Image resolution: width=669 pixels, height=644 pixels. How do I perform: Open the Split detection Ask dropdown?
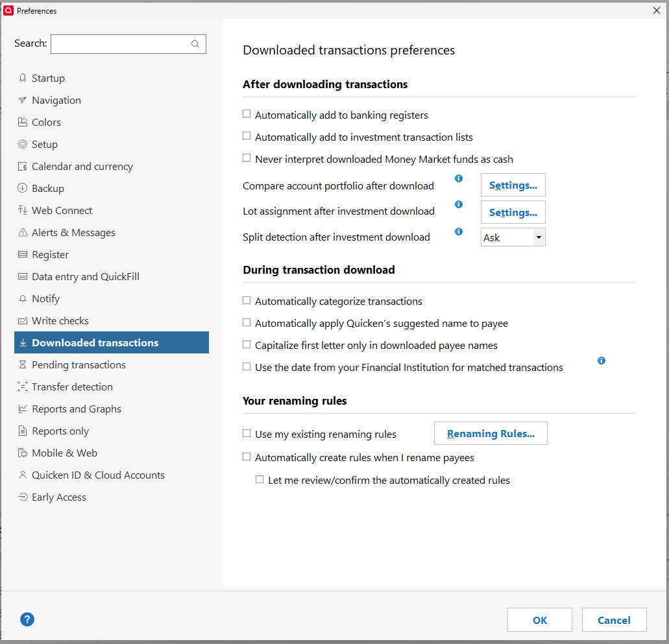click(513, 237)
